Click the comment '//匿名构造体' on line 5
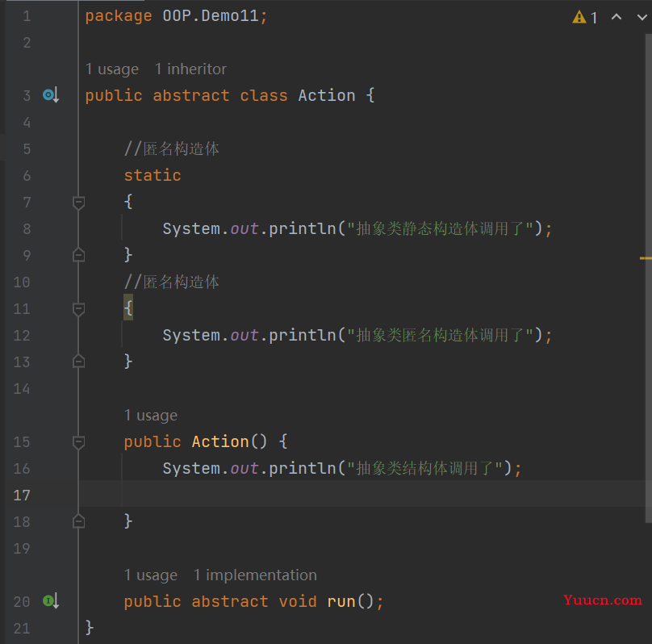 [x=172, y=148]
